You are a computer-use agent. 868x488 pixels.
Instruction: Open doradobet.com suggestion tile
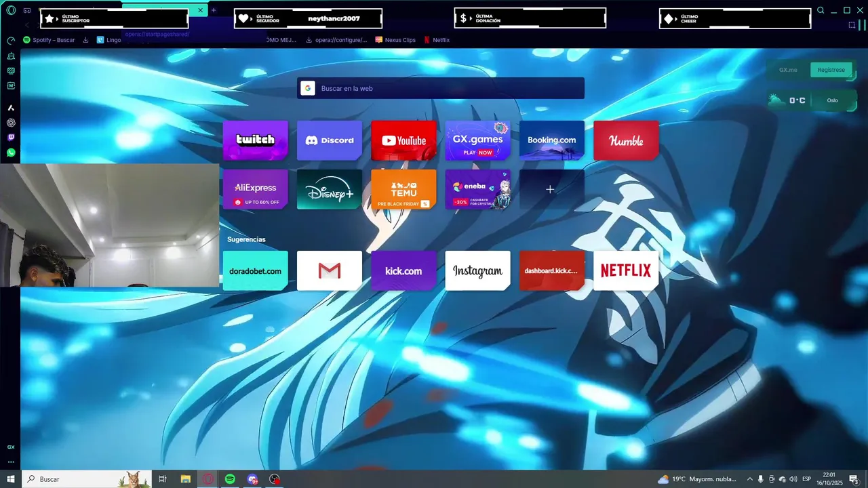pos(256,270)
